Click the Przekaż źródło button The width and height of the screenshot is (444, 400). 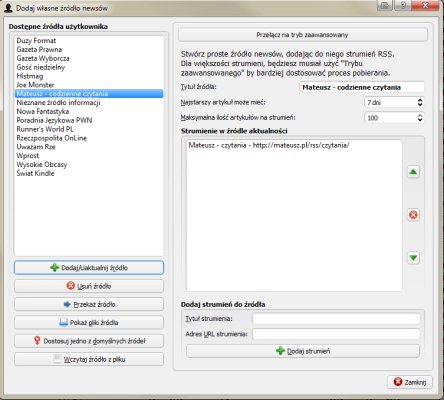(89, 304)
